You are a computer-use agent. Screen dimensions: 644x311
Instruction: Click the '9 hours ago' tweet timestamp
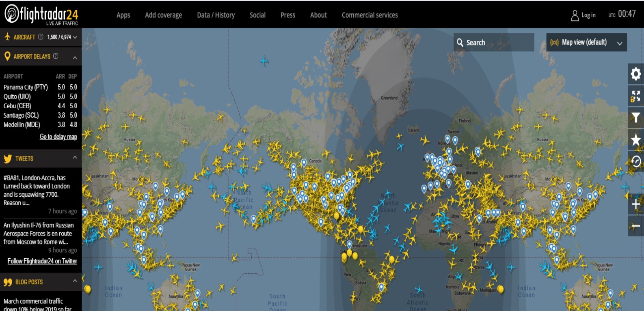coord(63,250)
